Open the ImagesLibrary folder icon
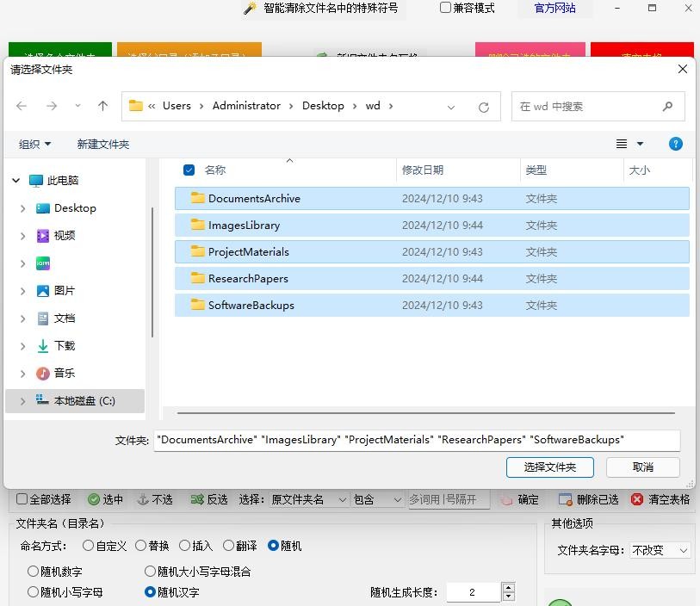This screenshot has height=606, width=700. pyautogui.click(x=198, y=226)
